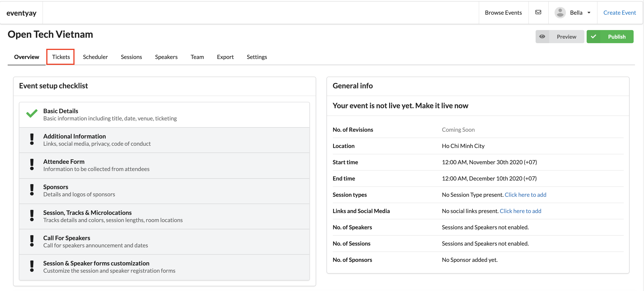The width and height of the screenshot is (644, 291).
Task: Click here to add social links
Action: (520, 210)
